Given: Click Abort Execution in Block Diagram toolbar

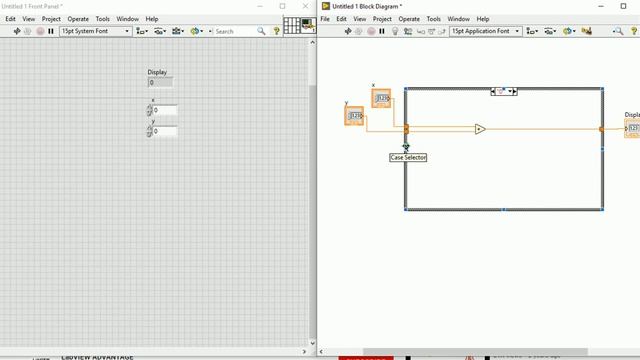Looking at the screenshot, I should point(371,31).
